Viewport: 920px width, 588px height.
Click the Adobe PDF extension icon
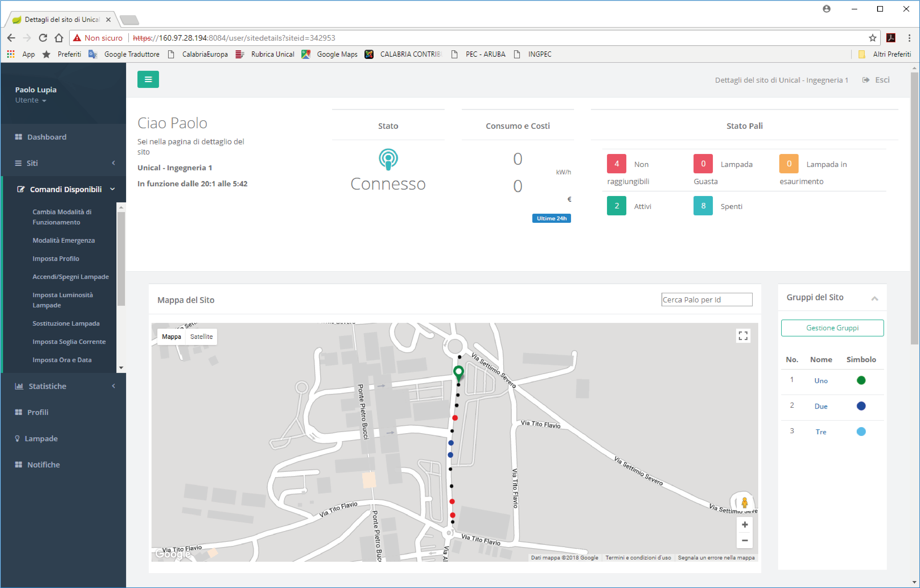click(891, 37)
